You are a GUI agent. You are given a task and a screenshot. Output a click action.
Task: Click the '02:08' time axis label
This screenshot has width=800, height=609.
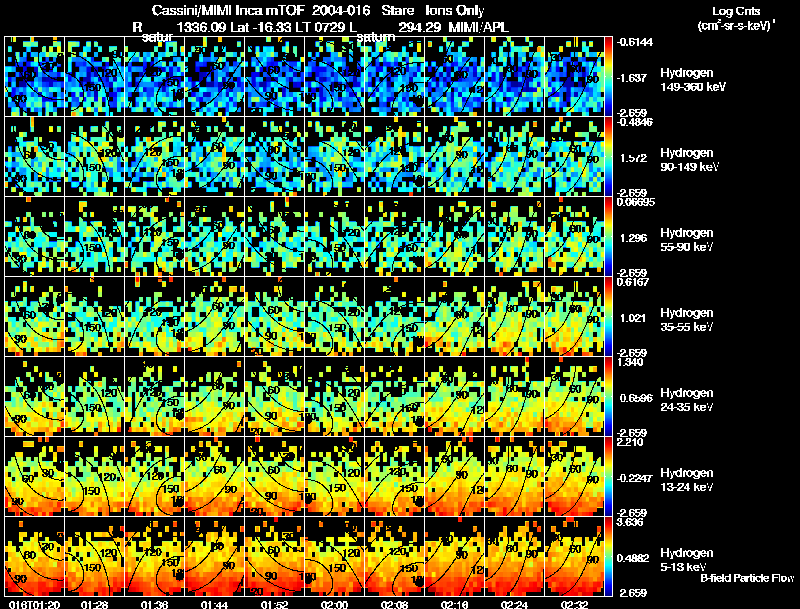point(394,604)
